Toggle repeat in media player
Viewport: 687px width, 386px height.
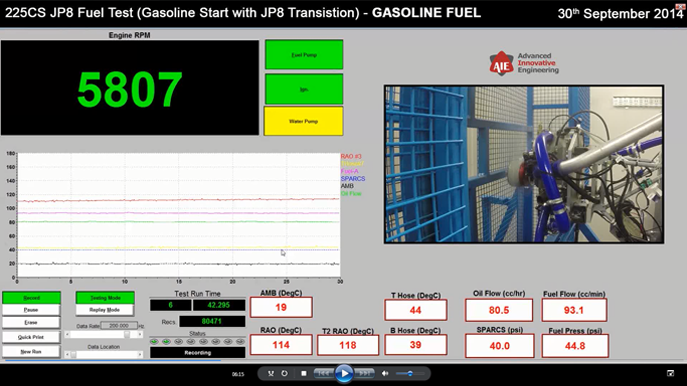click(284, 373)
